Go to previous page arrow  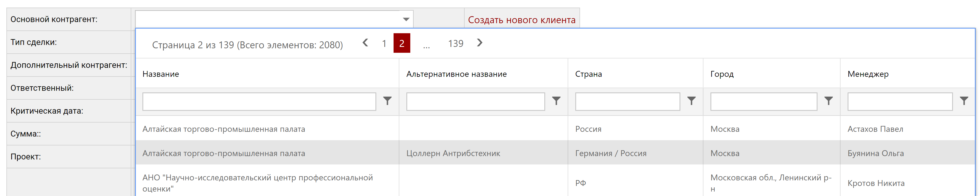365,43
